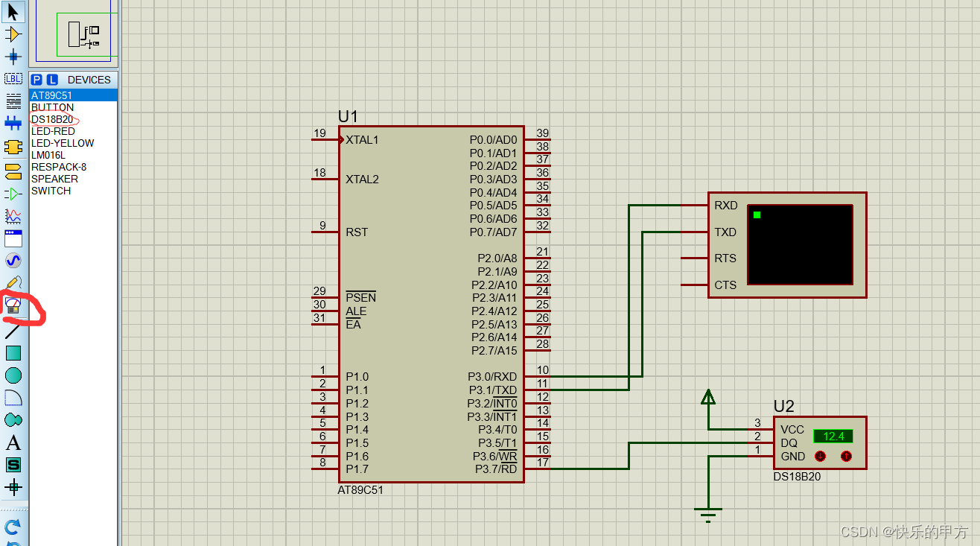Select the 2D box drawing tool

click(13, 353)
